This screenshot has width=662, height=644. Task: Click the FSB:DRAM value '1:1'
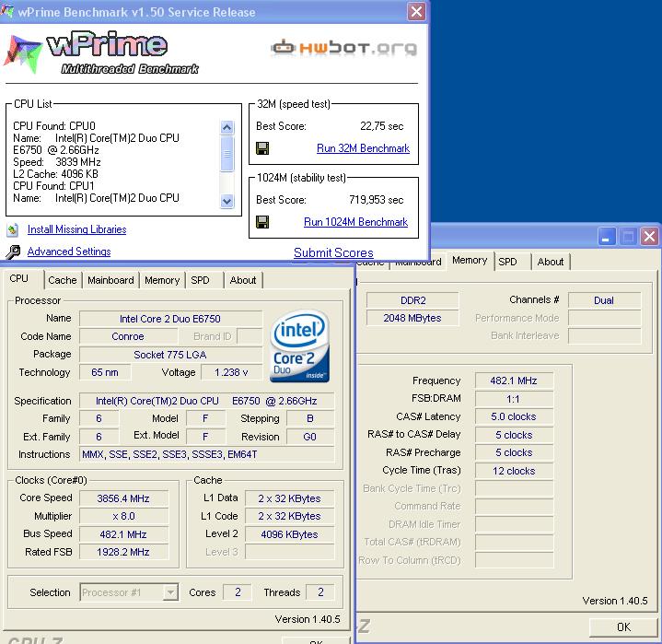514,399
